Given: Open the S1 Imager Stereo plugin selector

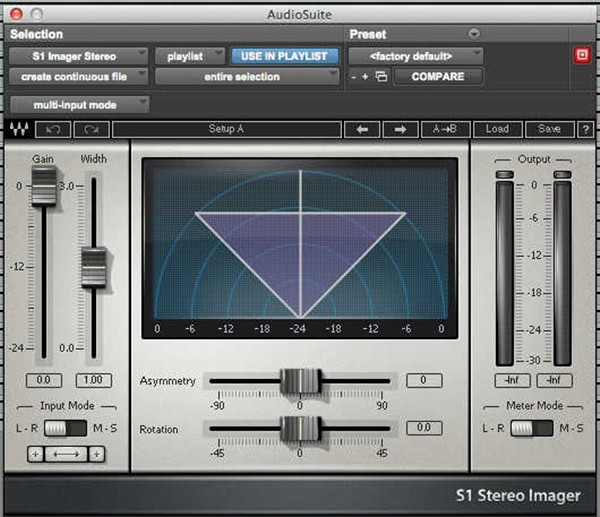Looking at the screenshot, I should click(78, 56).
